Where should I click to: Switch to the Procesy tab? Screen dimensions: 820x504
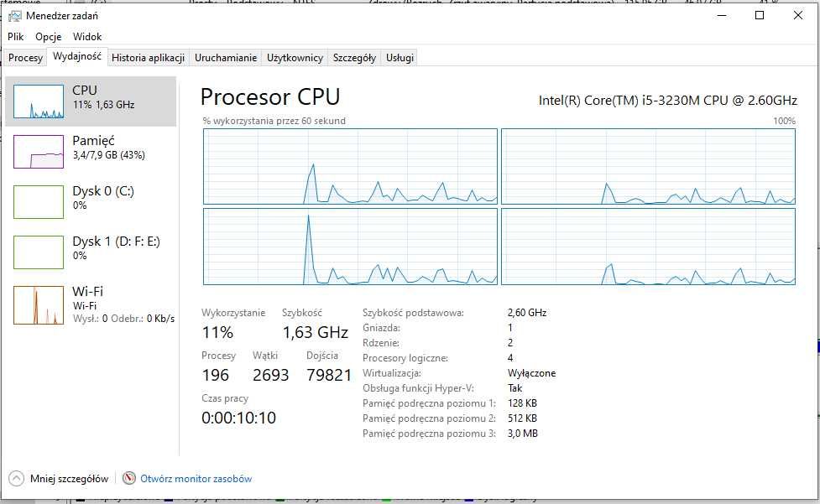coord(26,58)
